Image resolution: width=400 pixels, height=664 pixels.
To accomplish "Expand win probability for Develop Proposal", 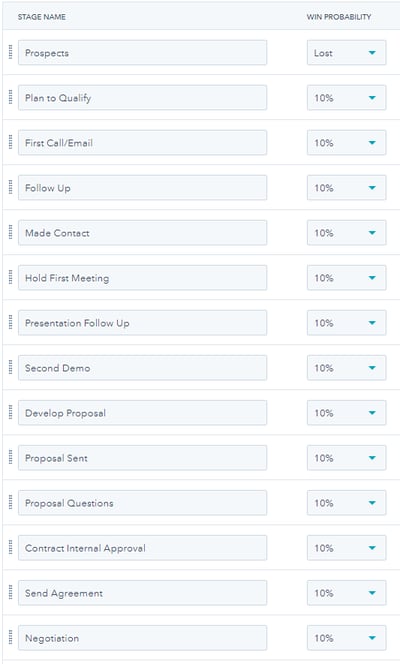I will click(346, 413).
